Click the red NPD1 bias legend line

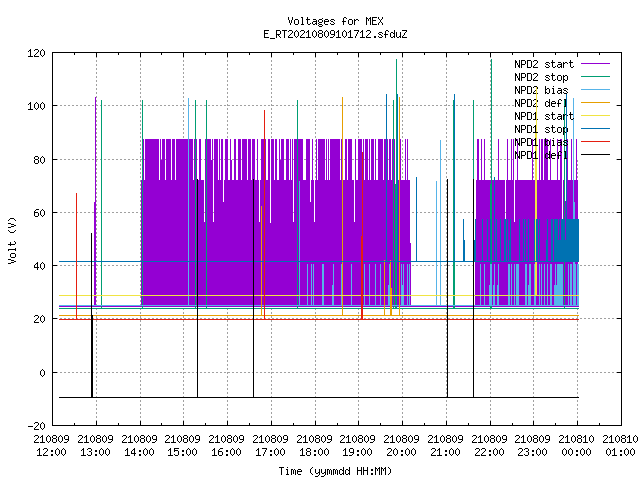point(596,142)
